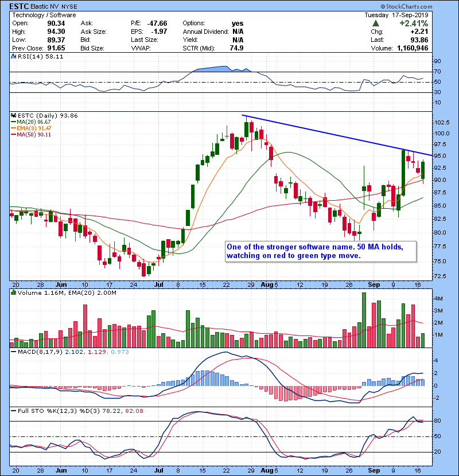This screenshot has width=459, height=476.
Task: Click the Low value 89.37
Action: (56, 40)
